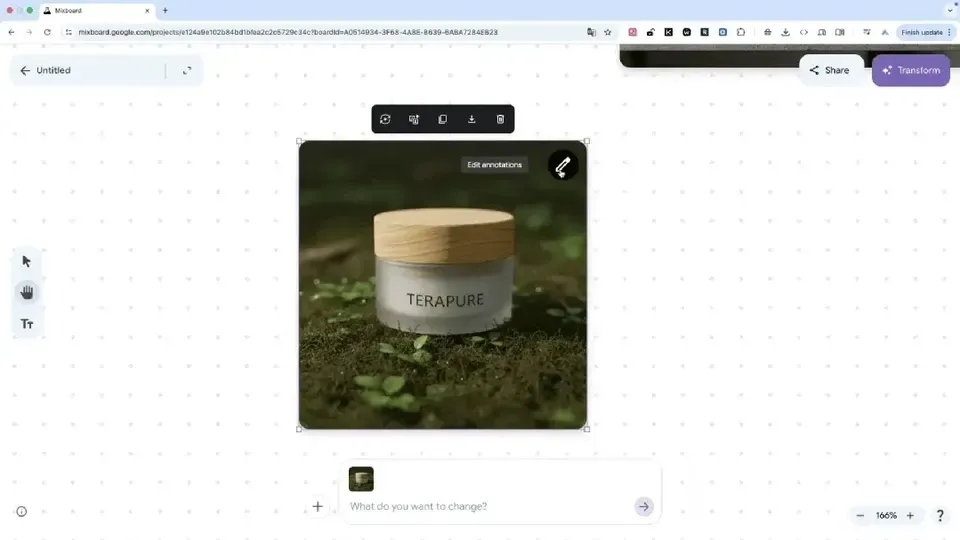Click Finish update button
This screenshot has height=540, width=960.
pos(925,32)
